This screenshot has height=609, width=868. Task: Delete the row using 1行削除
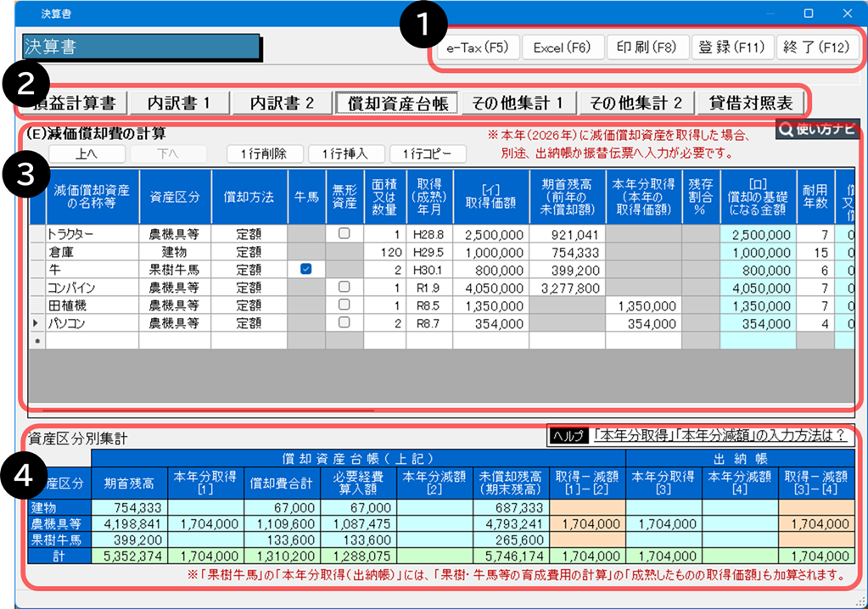[262, 154]
